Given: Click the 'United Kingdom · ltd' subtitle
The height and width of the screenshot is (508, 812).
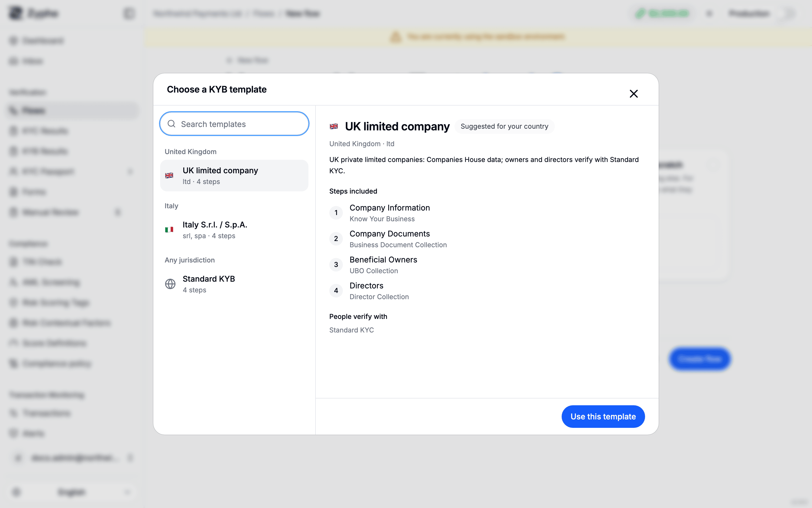Looking at the screenshot, I should point(362,144).
